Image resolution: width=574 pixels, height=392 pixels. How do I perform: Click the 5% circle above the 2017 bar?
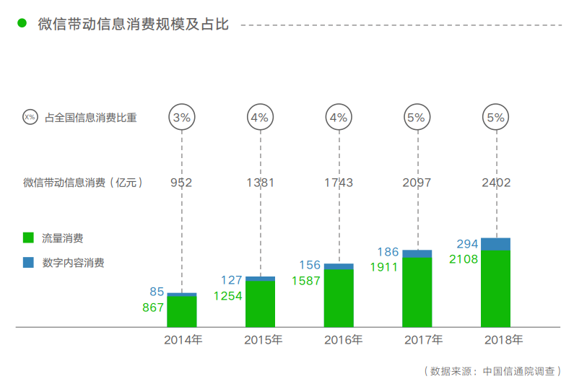click(417, 118)
